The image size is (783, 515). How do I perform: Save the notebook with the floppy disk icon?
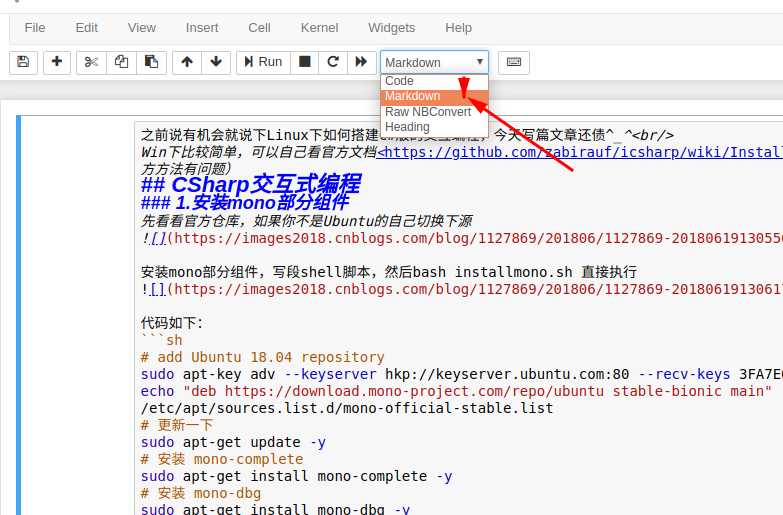(x=23, y=62)
